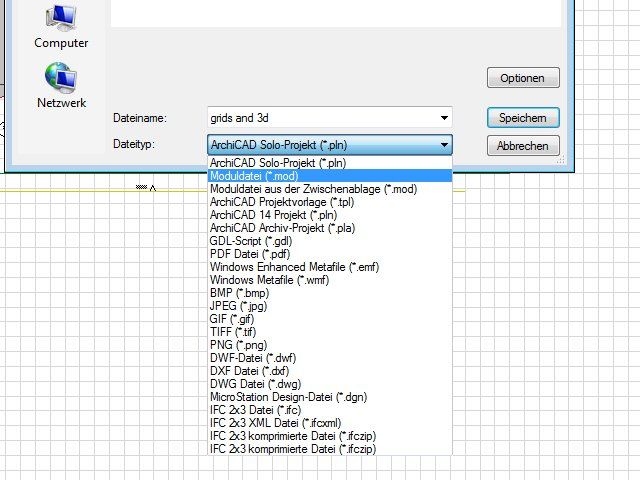Screen dimensions: 640x480
Task: Pick TIFF (*.tif) image format
Action: click(x=330, y=332)
